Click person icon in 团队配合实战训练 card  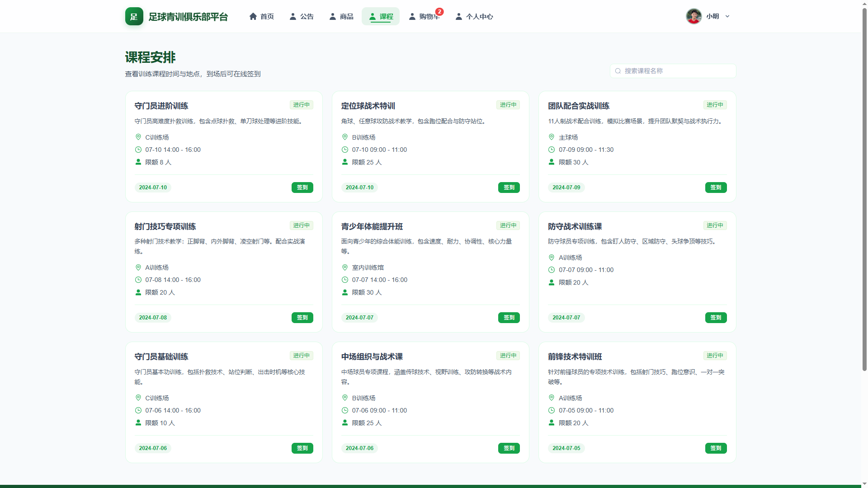click(552, 162)
